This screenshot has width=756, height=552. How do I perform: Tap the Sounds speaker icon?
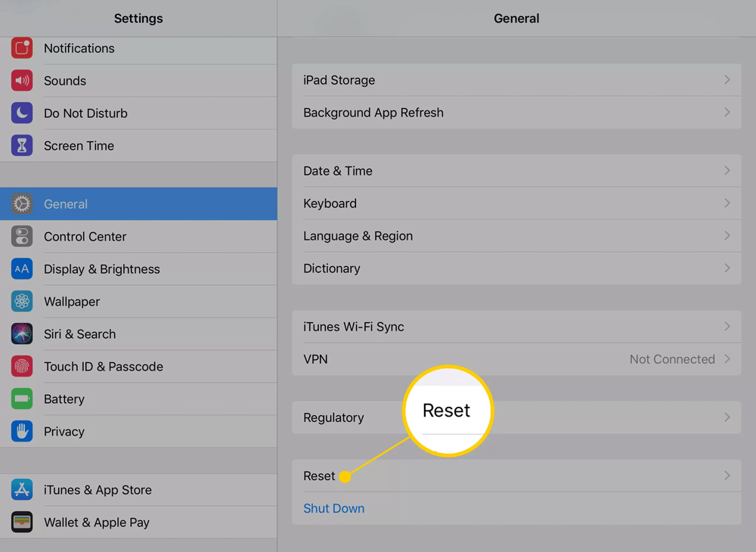click(22, 80)
